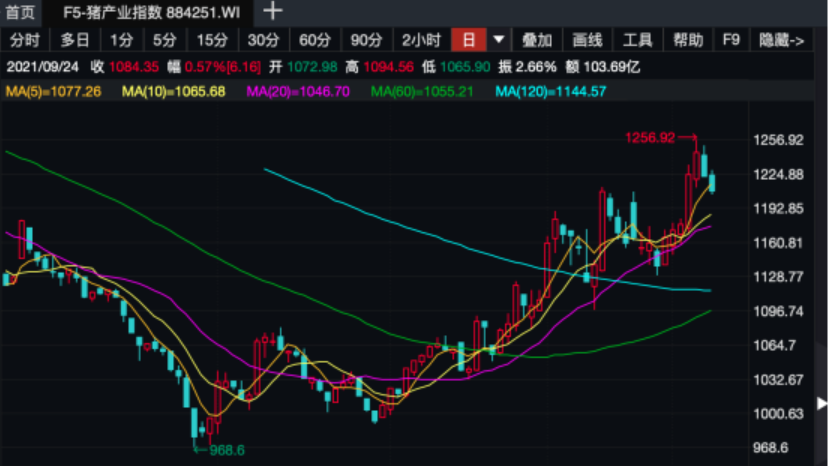The width and height of the screenshot is (829, 466).
Task: Open the 画线 drawing tools
Action: pos(587,41)
